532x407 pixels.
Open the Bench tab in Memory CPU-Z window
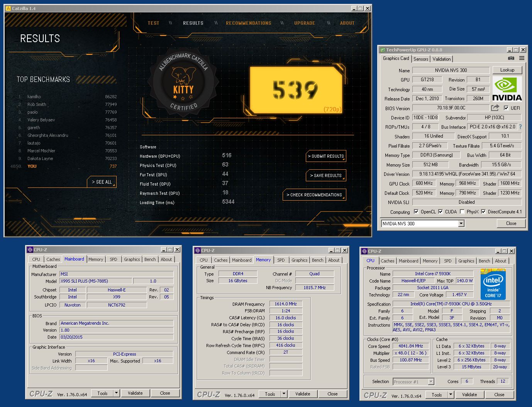(x=318, y=260)
